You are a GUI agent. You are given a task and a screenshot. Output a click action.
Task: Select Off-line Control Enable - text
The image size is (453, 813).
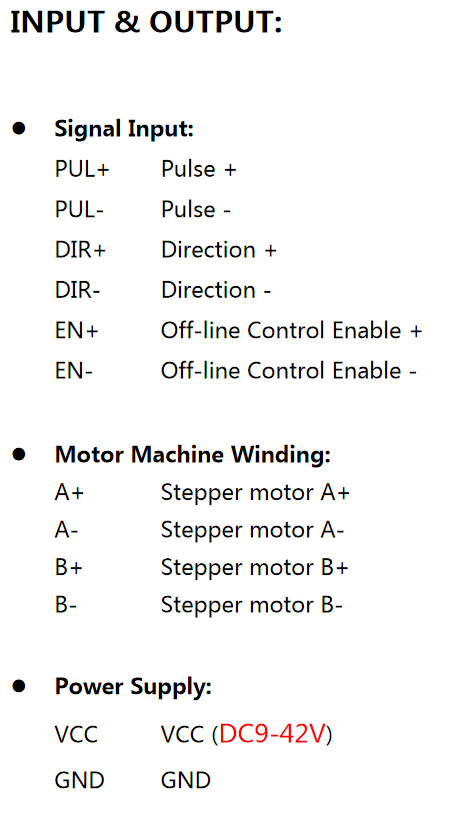(289, 371)
